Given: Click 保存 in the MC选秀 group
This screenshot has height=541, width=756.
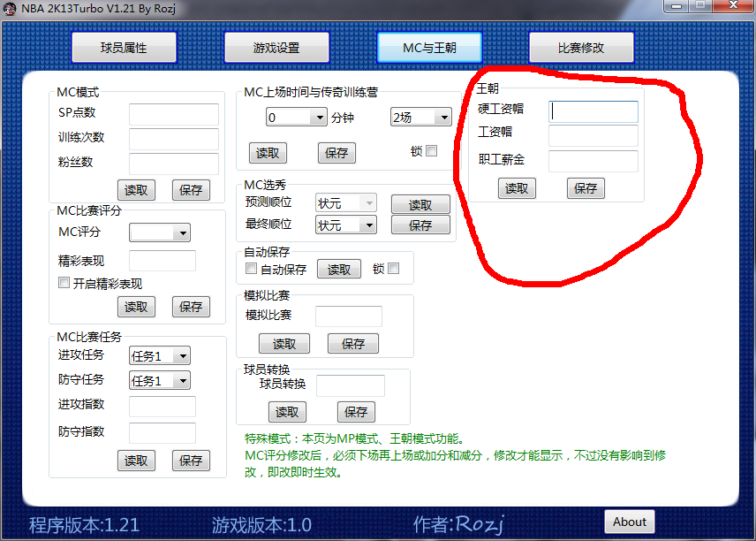Looking at the screenshot, I should click(420, 225).
